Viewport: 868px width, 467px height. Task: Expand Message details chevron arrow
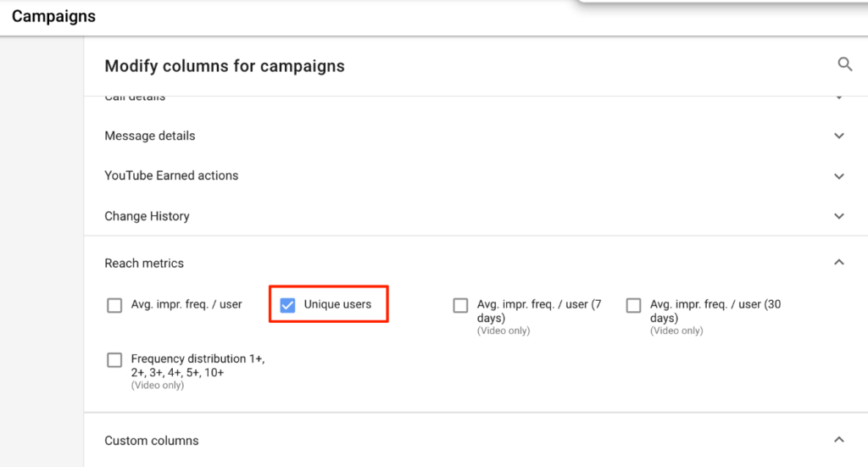[x=839, y=136]
